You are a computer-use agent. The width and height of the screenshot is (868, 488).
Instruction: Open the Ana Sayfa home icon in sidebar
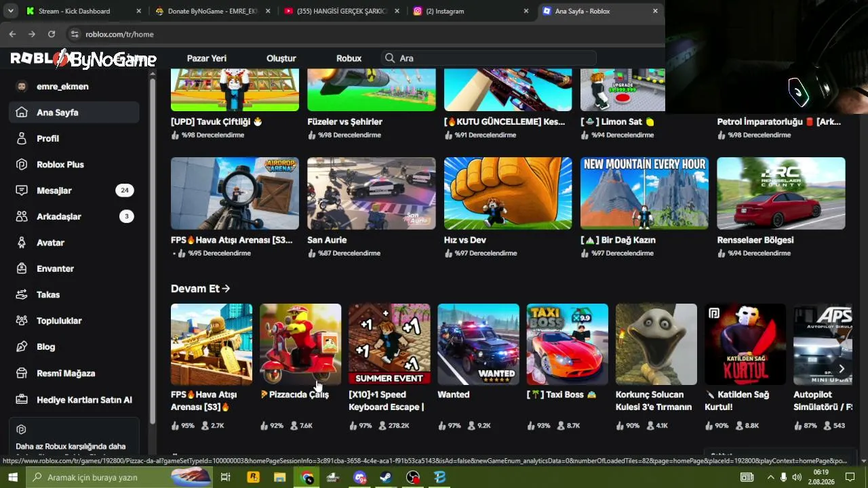tap(22, 113)
